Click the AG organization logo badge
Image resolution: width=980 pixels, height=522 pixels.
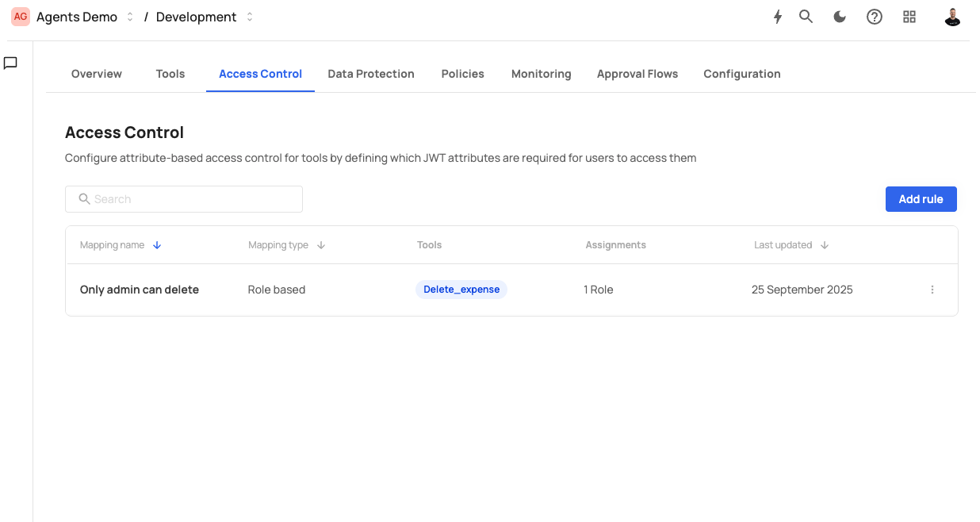tap(21, 17)
